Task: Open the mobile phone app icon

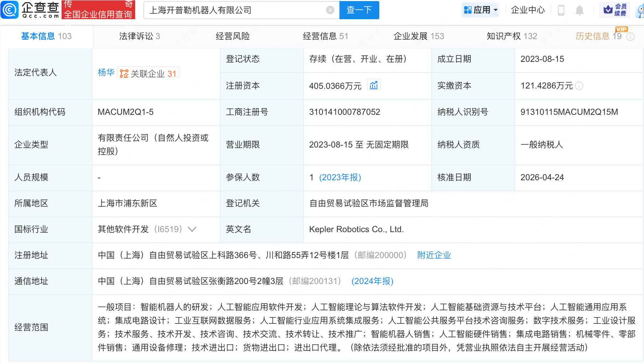Action: (x=561, y=10)
